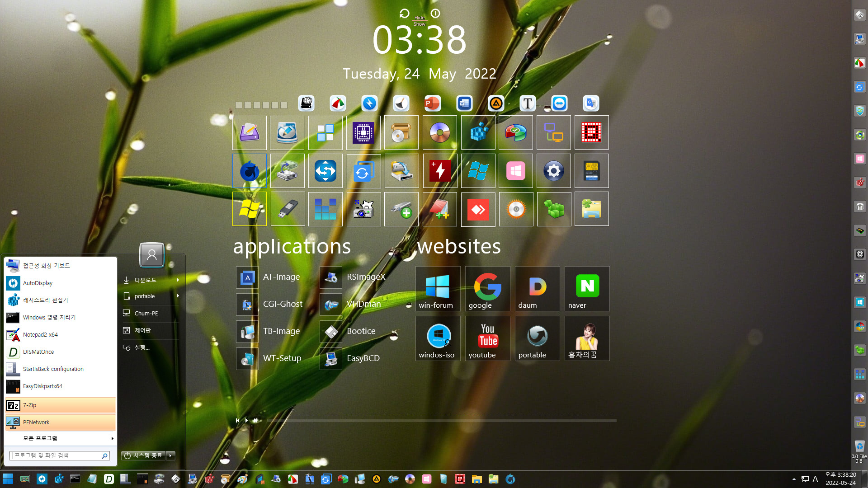868x488 pixels.
Task: Open the win-forum website tile
Action: [x=438, y=289]
